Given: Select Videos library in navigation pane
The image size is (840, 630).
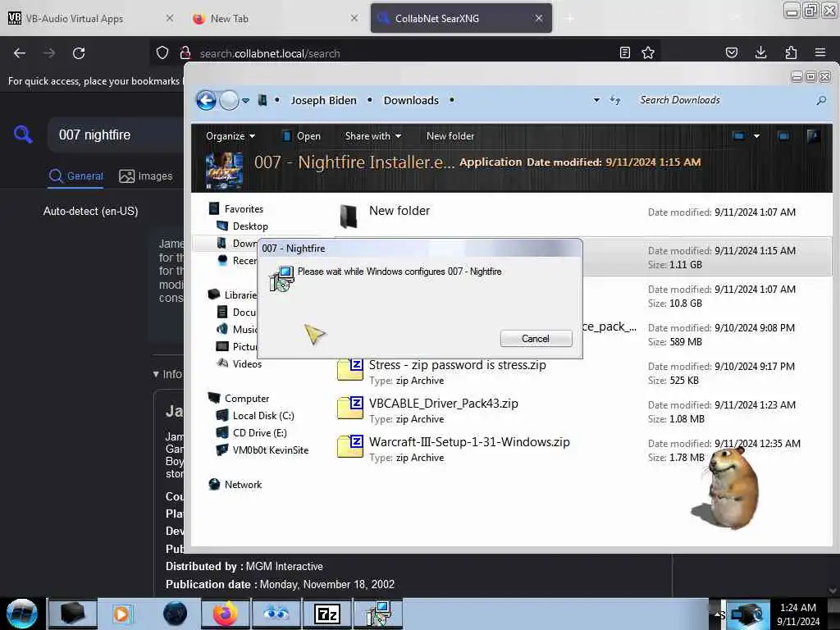Looking at the screenshot, I should (x=247, y=363).
